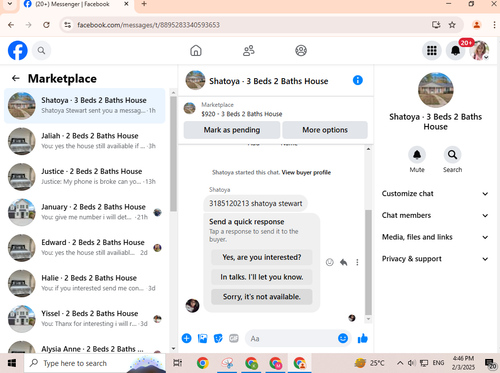This screenshot has width=500, height=373.
Task: Switch to the Messenger | Facebook tab
Action: [x=77, y=4]
